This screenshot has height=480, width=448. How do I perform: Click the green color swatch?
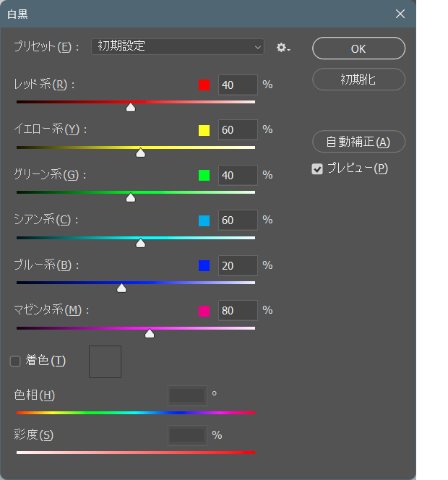204,175
